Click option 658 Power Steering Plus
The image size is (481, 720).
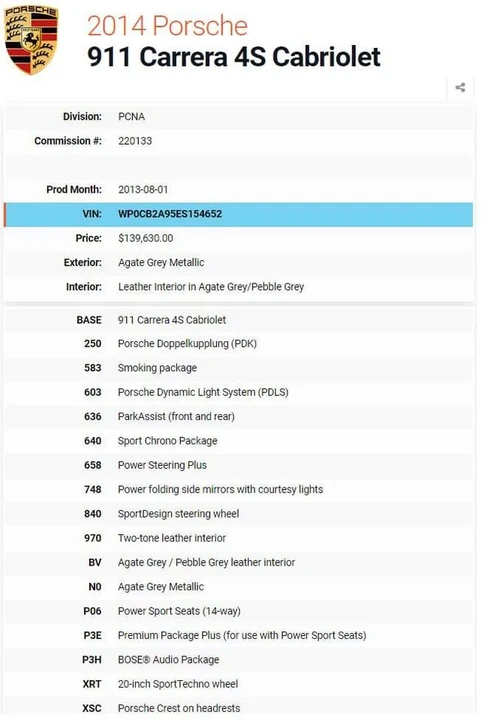pos(239,465)
